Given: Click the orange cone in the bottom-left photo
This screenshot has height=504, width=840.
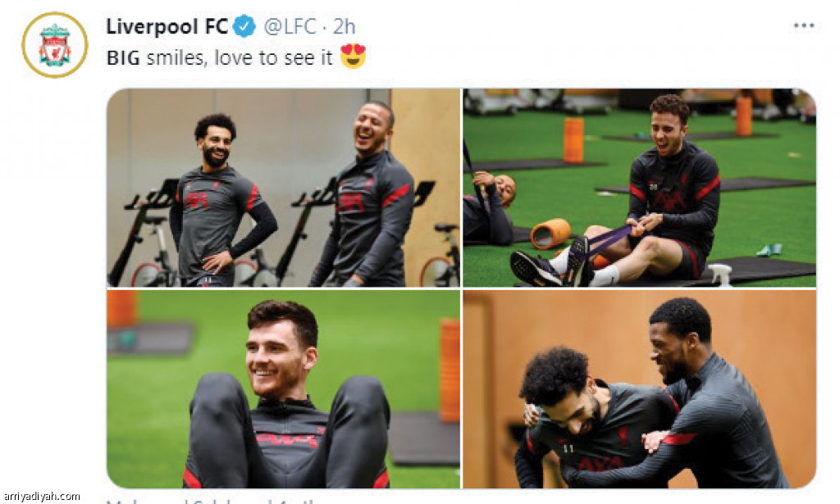Looking at the screenshot, I should pyautogui.click(x=450, y=370).
